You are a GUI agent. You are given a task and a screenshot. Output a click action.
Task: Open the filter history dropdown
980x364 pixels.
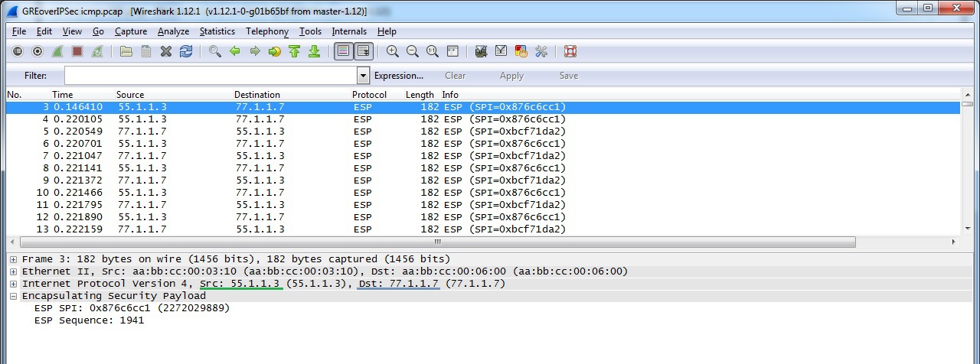[x=364, y=76]
